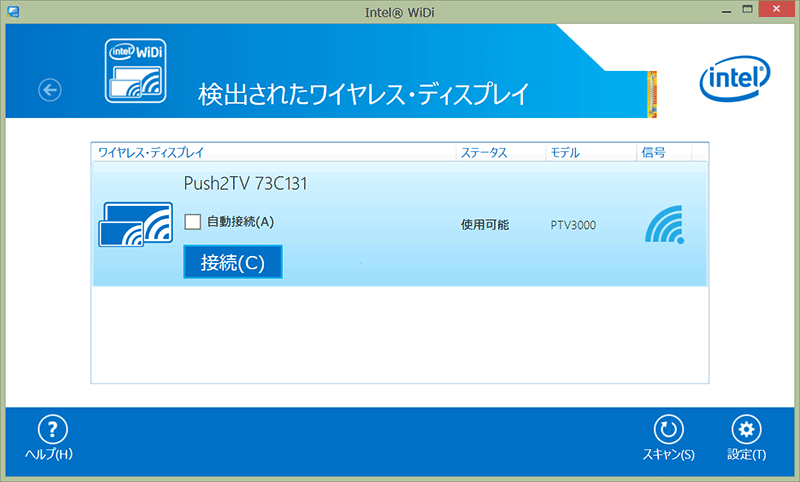Click the モデル column header
800x482 pixels.
pos(564,153)
